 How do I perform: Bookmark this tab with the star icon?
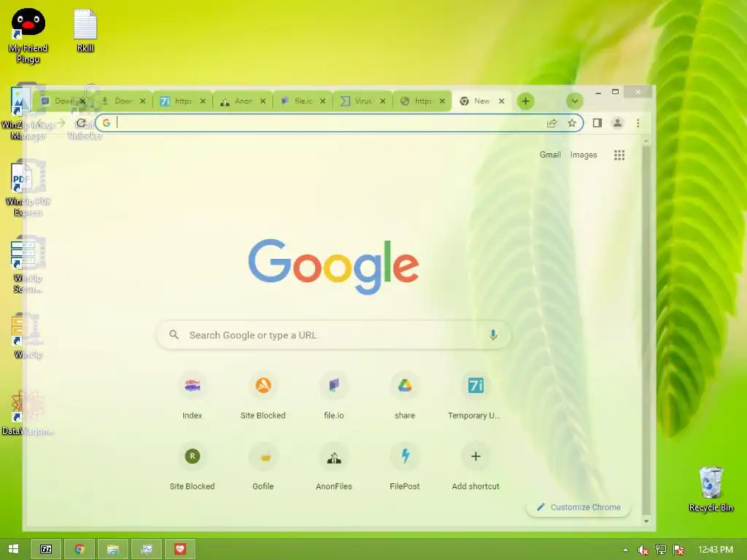[572, 123]
